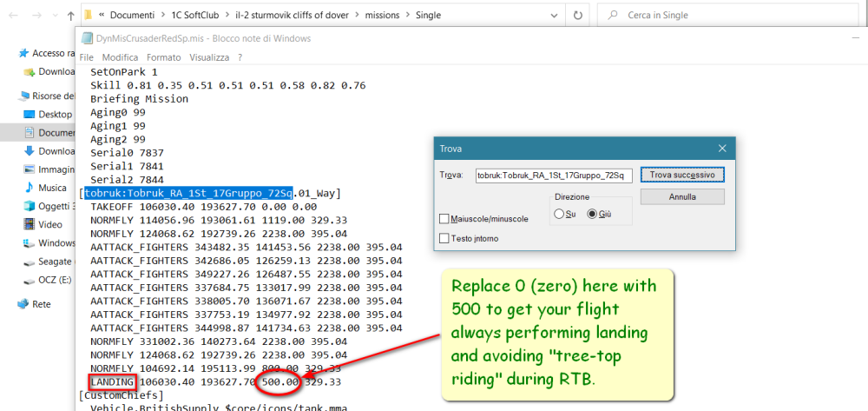Click the Rete network icon

click(x=23, y=304)
